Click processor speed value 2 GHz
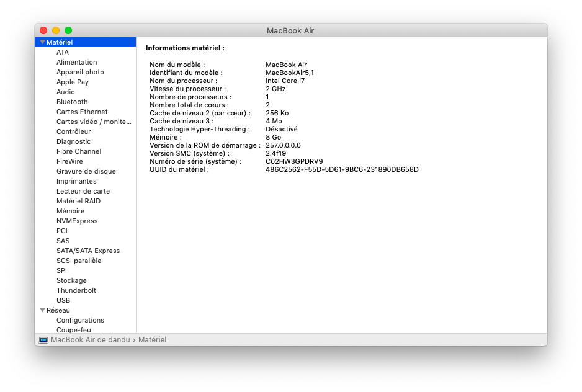 (x=275, y=89)
